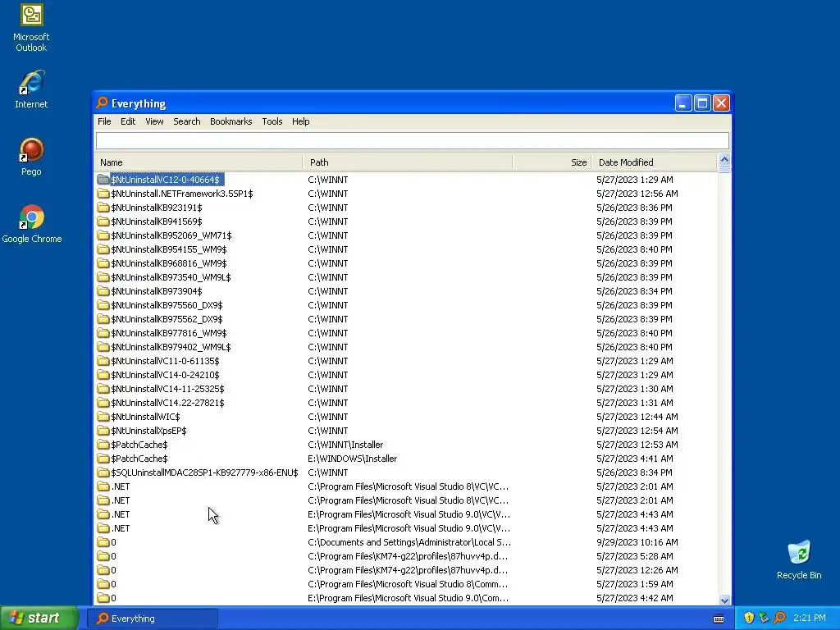Click folder icon of $NtUninstallVC12-0-40664$
840x630 pixels.
click(x=103, y=180)
